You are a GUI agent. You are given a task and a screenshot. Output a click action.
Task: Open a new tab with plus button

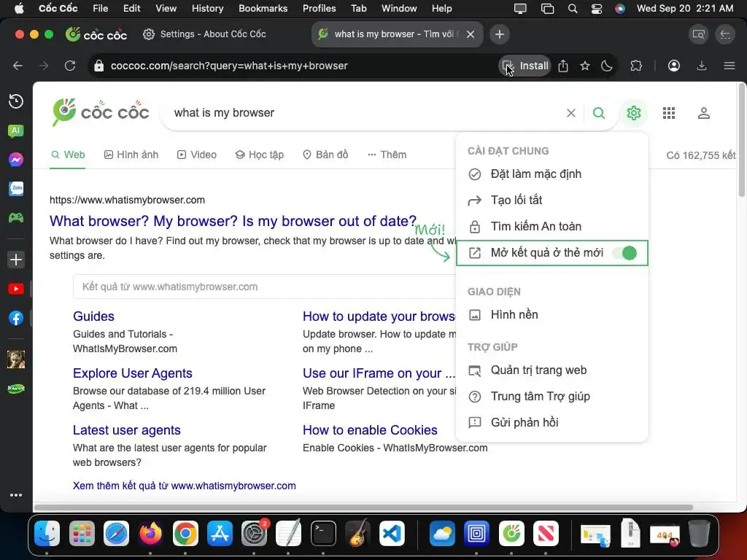[x=499, y=34]
